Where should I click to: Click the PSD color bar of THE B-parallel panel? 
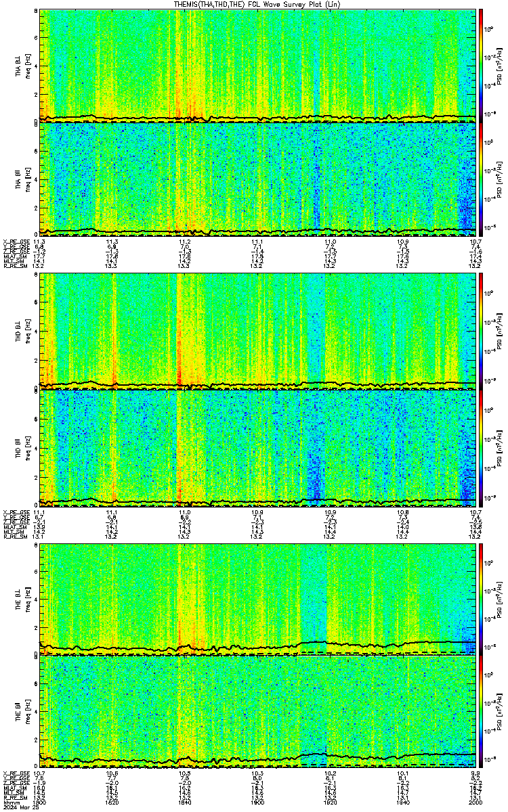(x=480, y=711)
